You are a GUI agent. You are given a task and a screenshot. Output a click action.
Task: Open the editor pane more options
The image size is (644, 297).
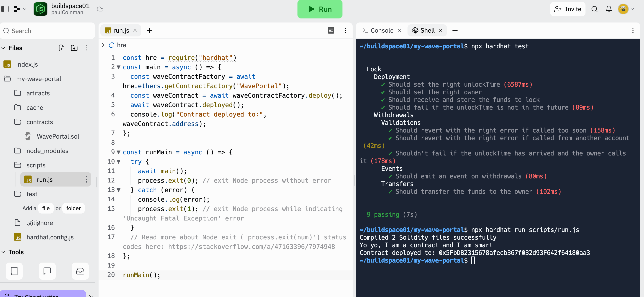click(345, 31)
